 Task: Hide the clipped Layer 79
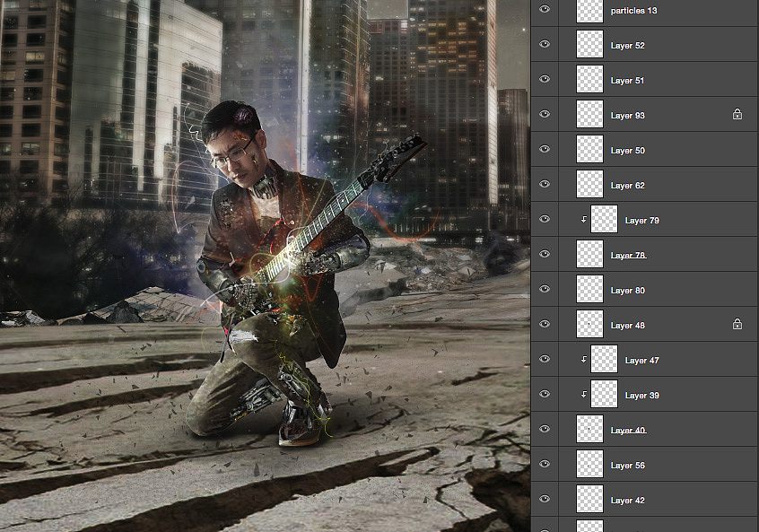coord(545,219)
